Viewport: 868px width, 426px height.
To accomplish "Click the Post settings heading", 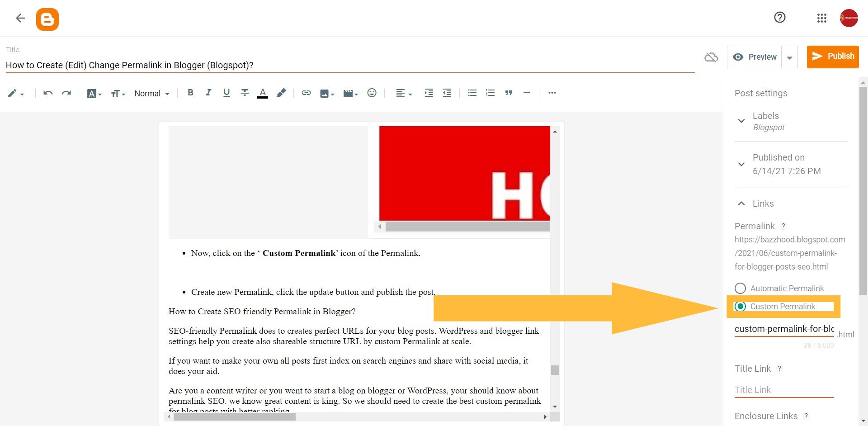I will click(x=761, y=93).
